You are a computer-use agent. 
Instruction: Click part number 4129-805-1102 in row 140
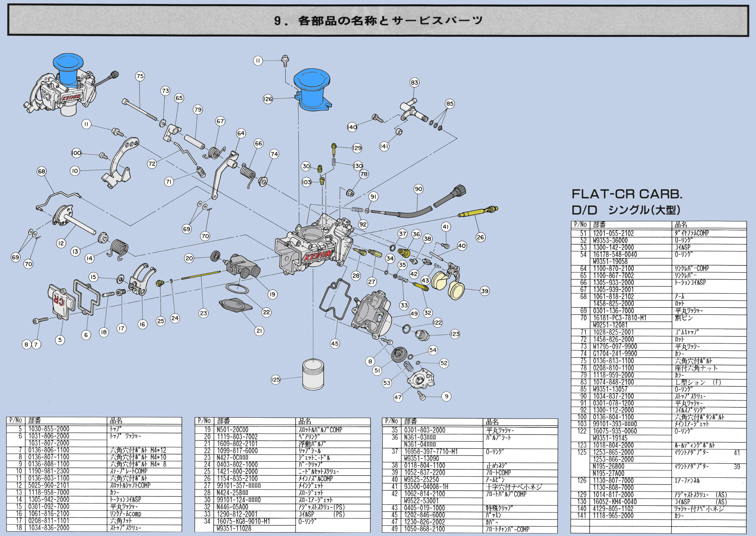click(x=614, y=509)
